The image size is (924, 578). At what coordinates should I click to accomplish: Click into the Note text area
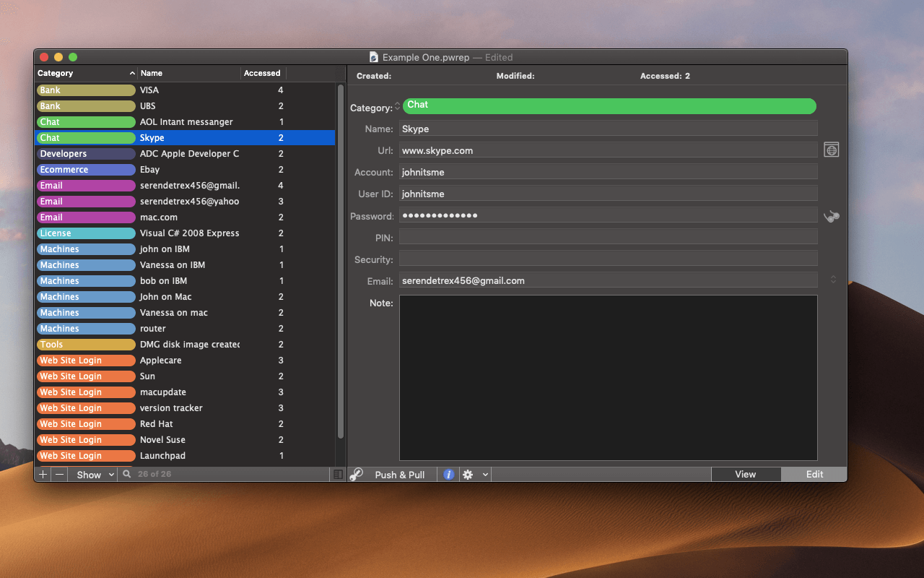(608, 377)
